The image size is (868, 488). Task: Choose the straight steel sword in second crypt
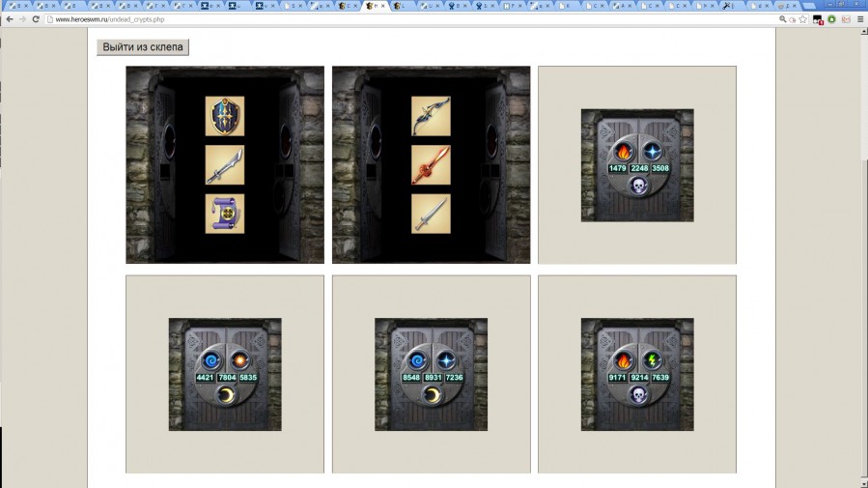coord(431,214)
